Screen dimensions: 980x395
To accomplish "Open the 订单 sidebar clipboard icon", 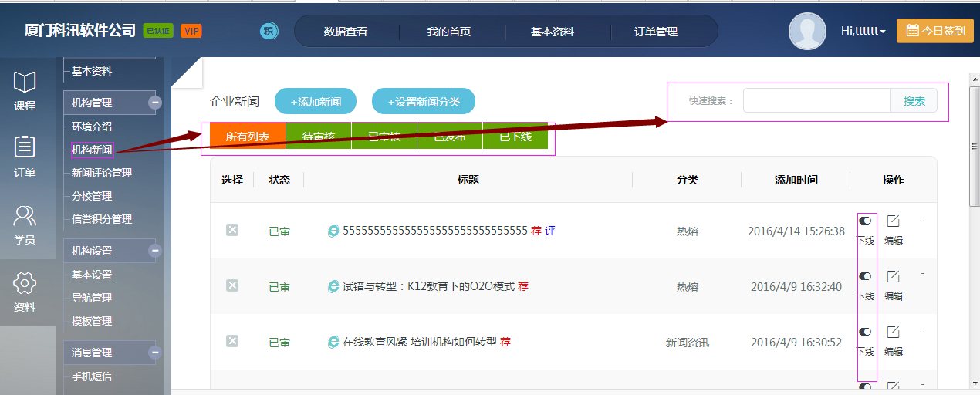I will [x=25, y=148].
